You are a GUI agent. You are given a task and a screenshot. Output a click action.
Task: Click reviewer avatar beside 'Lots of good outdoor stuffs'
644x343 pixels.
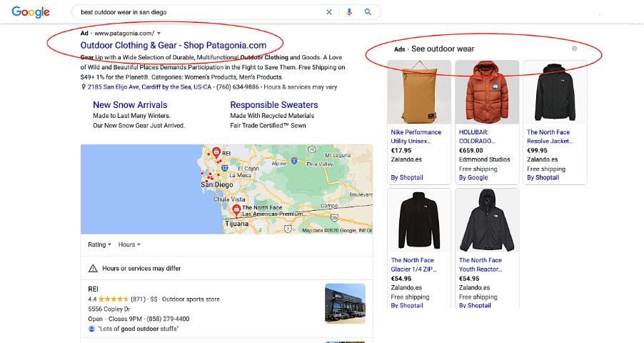tap(91, 329)
